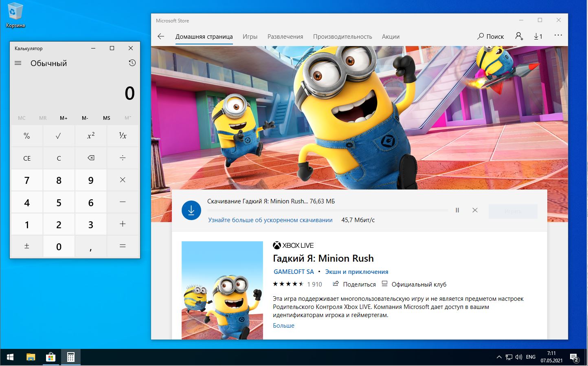Viewport: 588px width, 366px height.
Task: Click the CE clear entry key
Action: point(27,158)
